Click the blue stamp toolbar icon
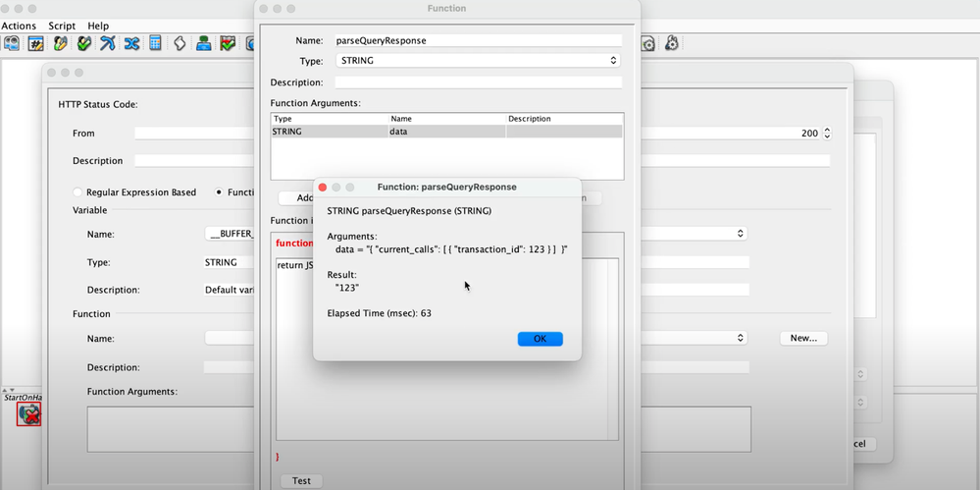 click(x=203, y=43)
